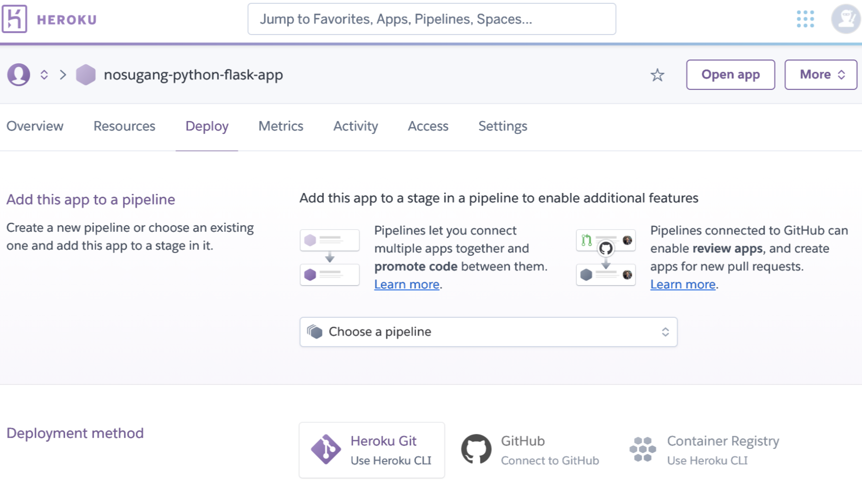
Task: Click the GitHub octocat icon
Action: click(476, 449)
